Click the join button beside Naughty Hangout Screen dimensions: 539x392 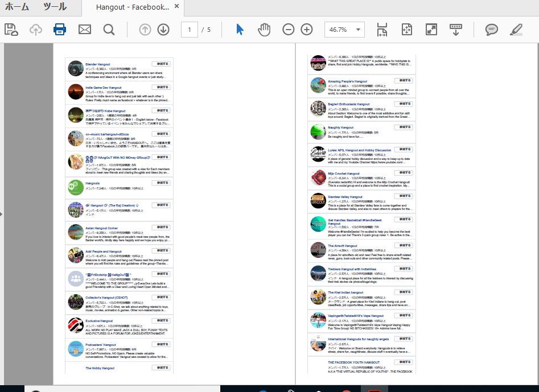click(x=403, y=127)
